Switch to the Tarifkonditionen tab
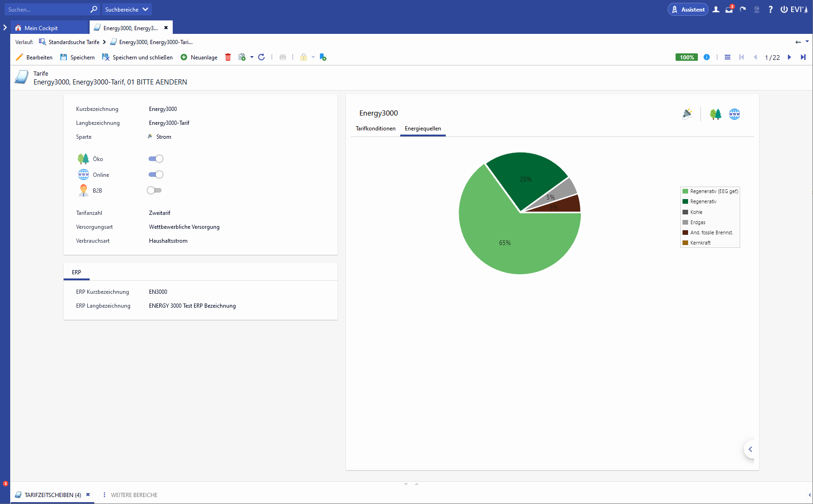Viewport: 813px width, 504px height. point(376,129)
